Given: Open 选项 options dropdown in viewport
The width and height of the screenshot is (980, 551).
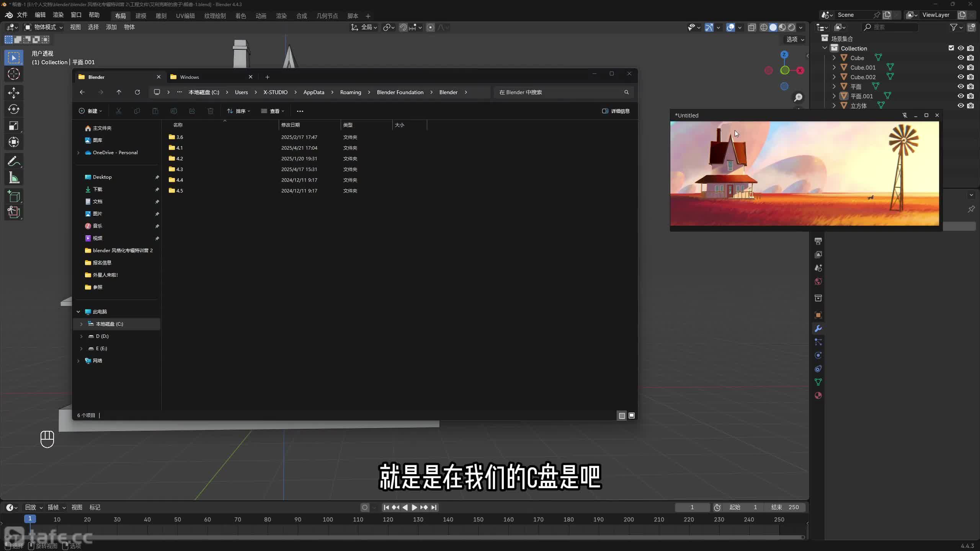Looking at the screenshot, I should (x=795, y=39).
